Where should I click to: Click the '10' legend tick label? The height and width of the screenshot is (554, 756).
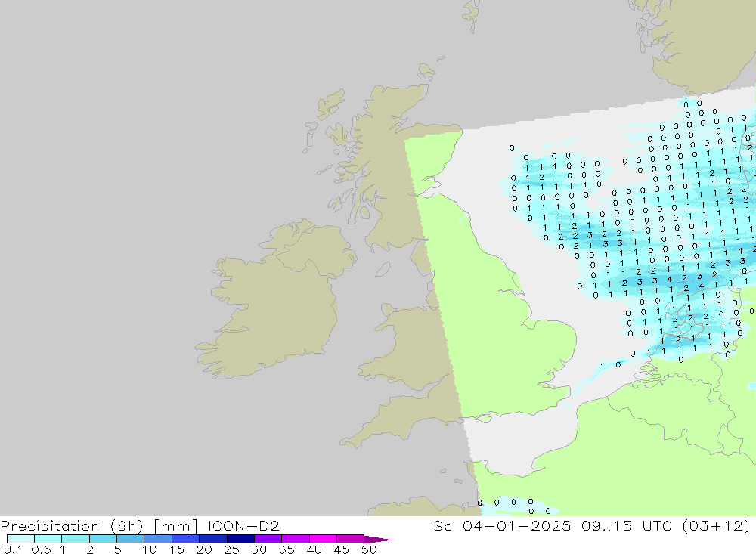tap(150, 549)
